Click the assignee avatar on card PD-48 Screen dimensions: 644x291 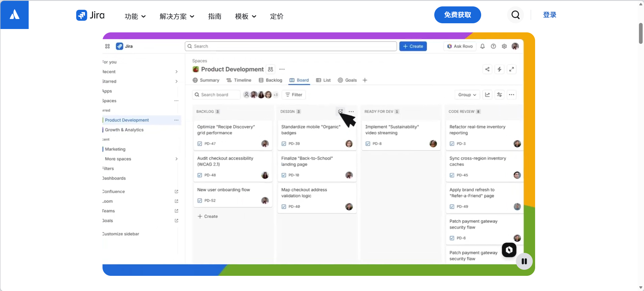tap(265, 175)
